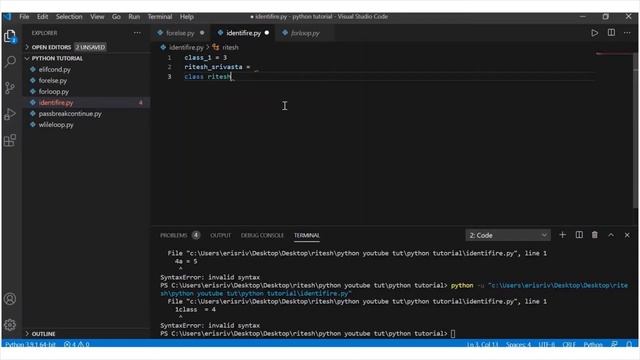
Task: Open elifcond.py from explorer
Action: point(55,69)
